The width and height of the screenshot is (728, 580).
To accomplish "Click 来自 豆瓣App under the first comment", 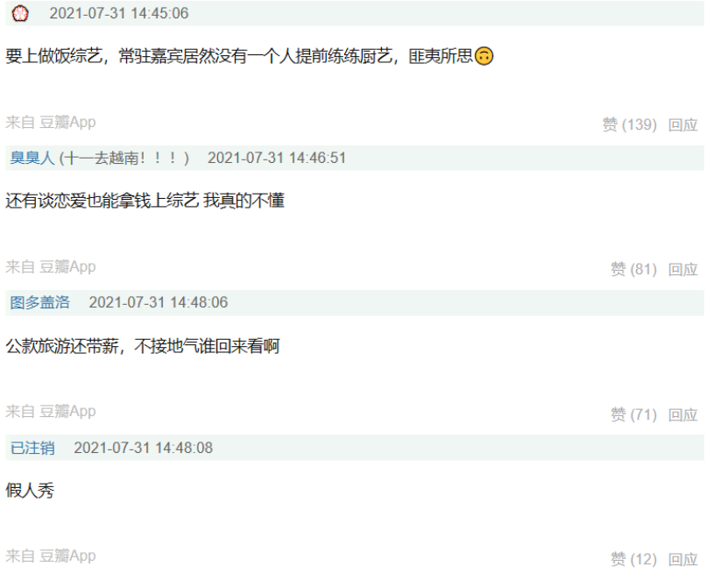I will point(51,122).
